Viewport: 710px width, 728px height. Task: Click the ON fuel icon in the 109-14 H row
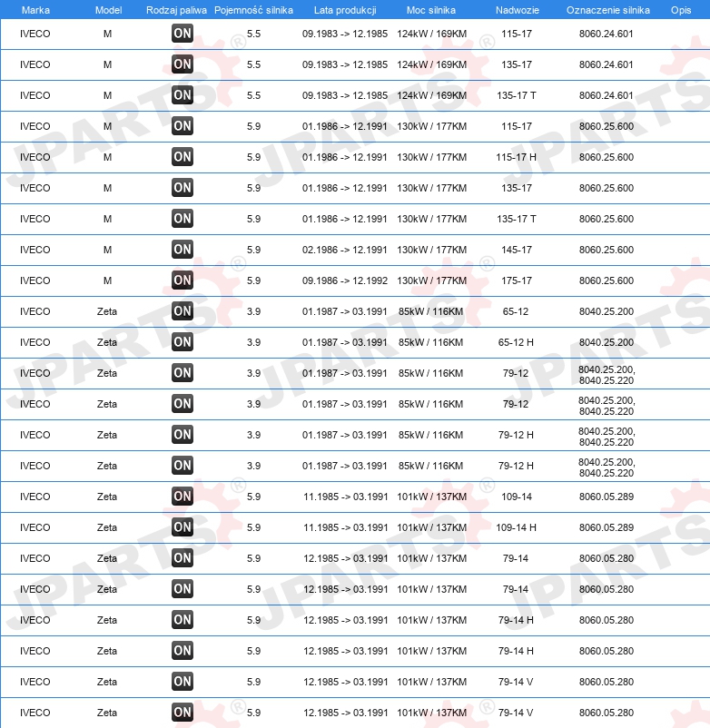click(x=182, y=527)
